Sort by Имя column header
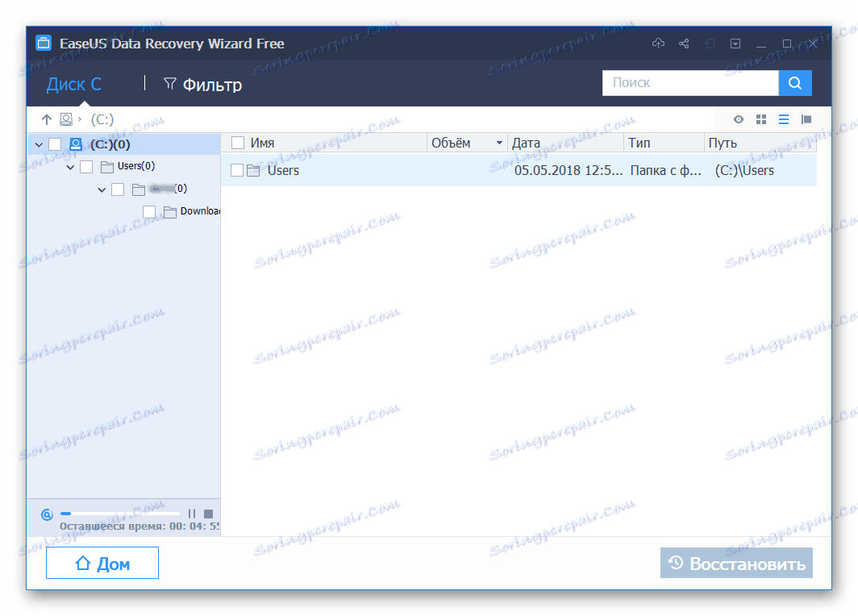 [262, 143]
